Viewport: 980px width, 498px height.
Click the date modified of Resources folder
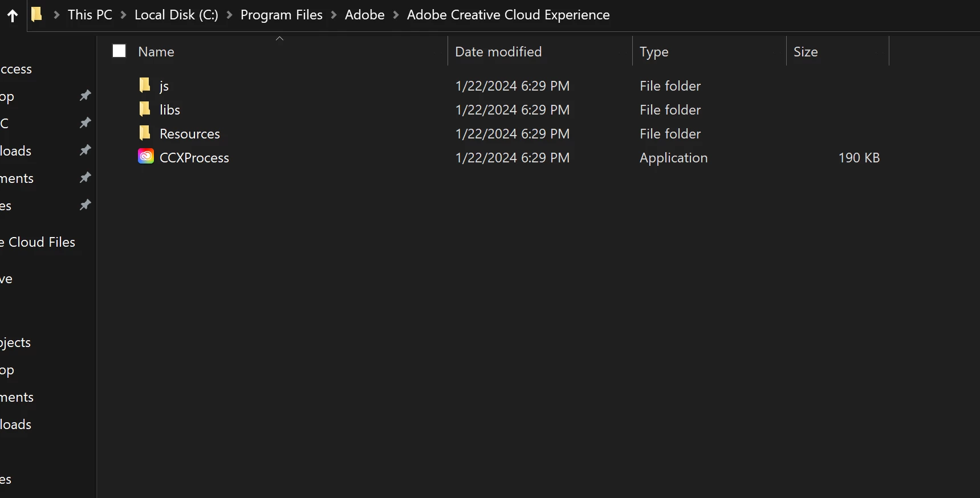point(513,134)
